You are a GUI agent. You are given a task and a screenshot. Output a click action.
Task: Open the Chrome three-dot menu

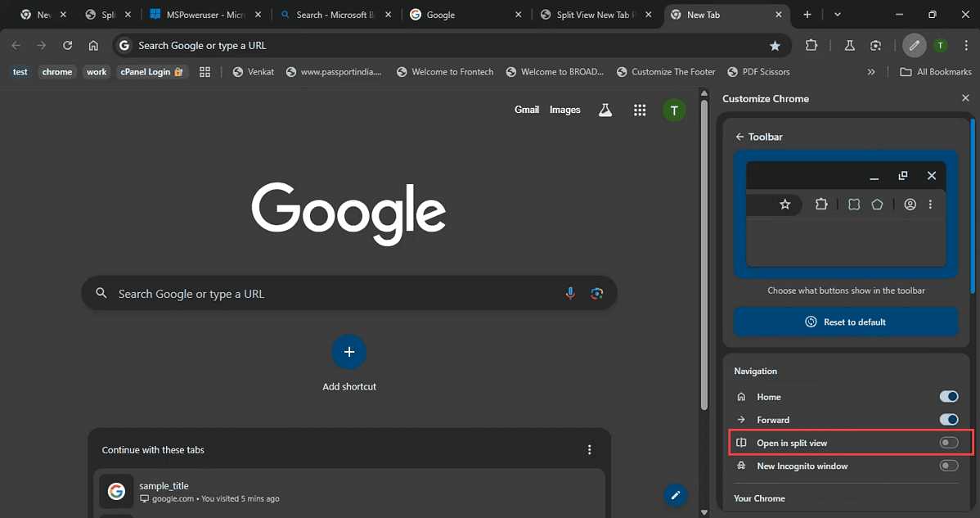(966, 46)
